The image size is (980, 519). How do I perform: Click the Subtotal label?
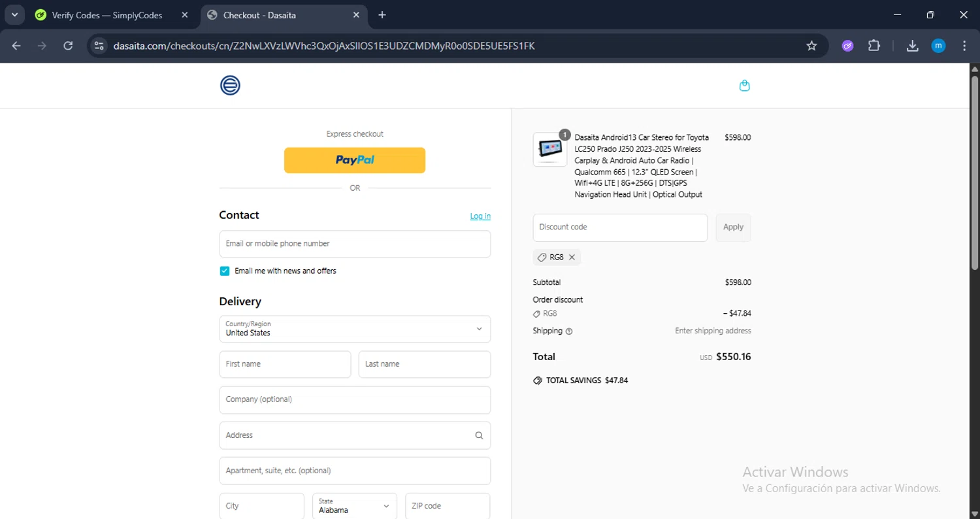click(547, 282)
